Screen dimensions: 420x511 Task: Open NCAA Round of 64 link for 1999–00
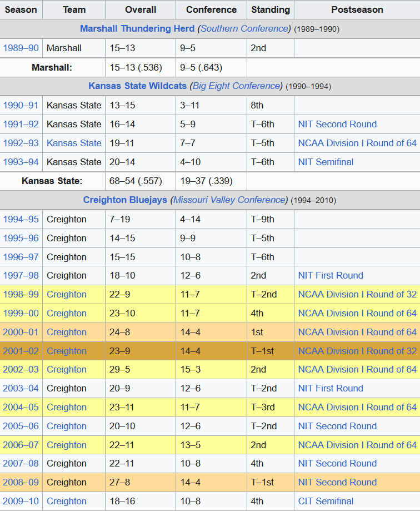[357, 314]
